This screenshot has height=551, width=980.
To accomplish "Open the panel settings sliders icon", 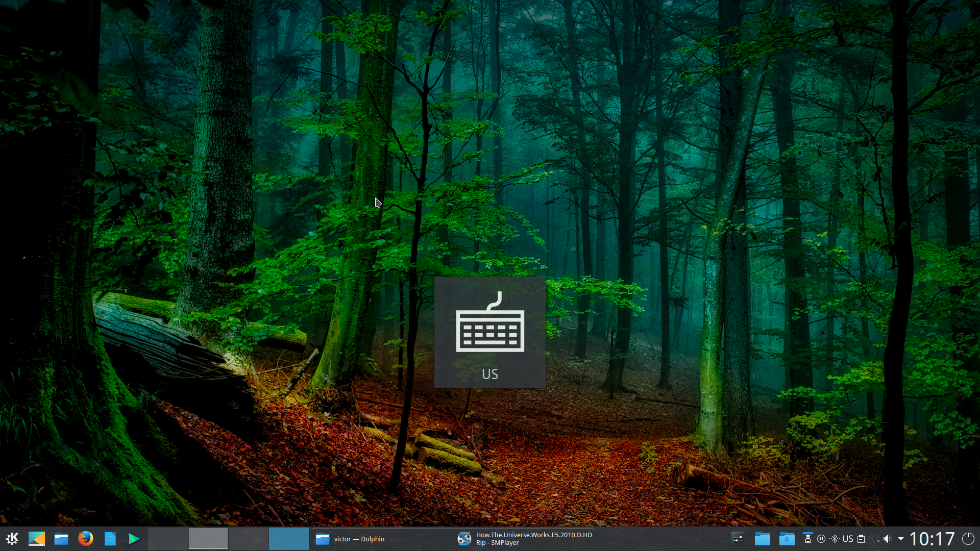I will click(x=738, y=539).
